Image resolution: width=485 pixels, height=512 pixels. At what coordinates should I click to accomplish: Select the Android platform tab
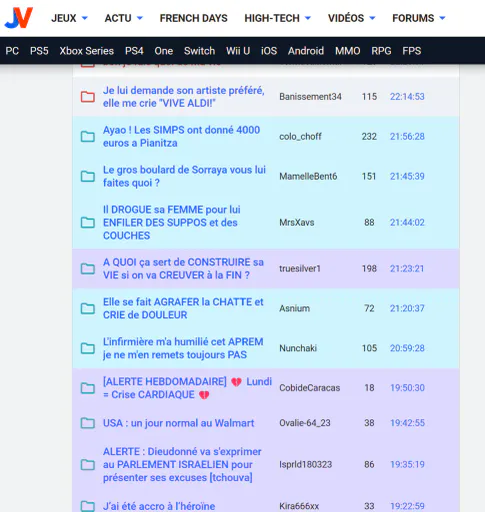[x=306, y=51]
